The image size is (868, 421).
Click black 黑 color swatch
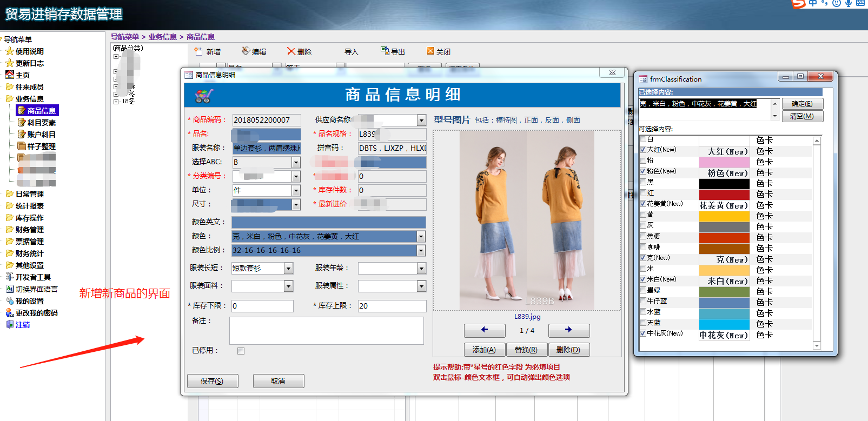724,184
